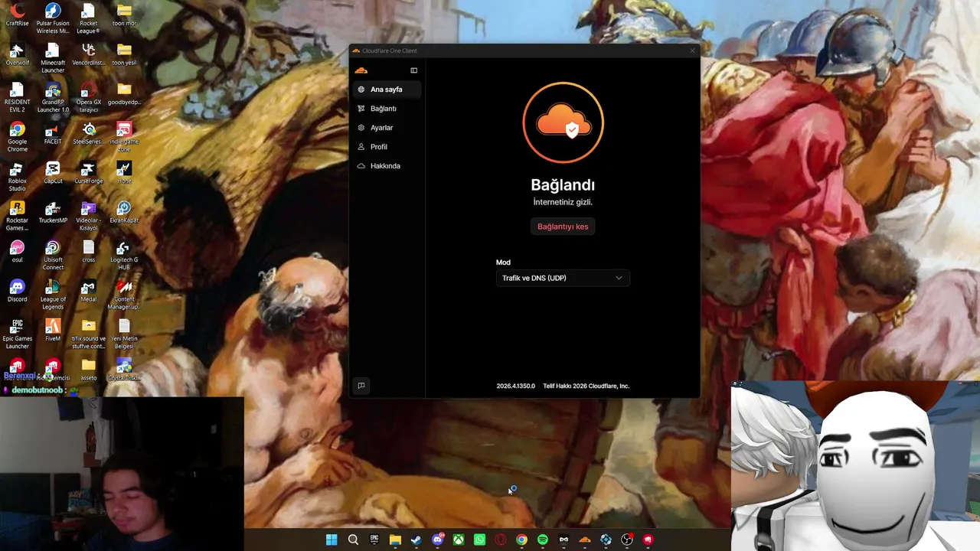Select the Roblox Studio desktop icon
980x551 pixels.
(x=17, y=177)
